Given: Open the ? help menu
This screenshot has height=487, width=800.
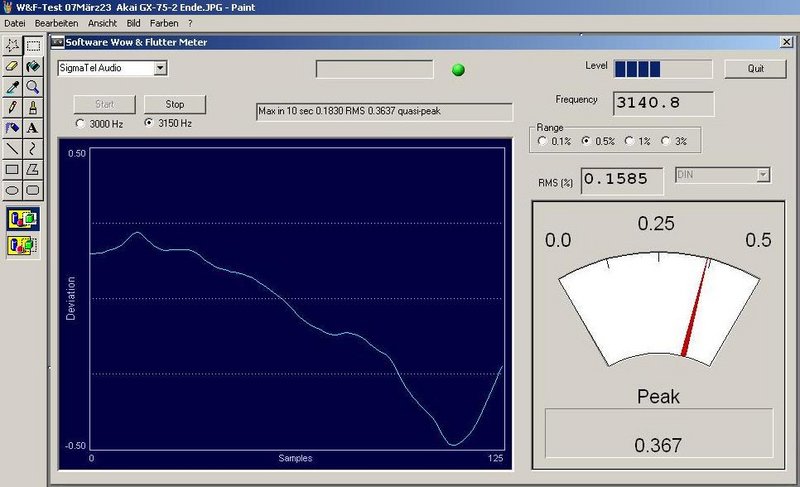Looking at the screenshot, I should 190,23.
